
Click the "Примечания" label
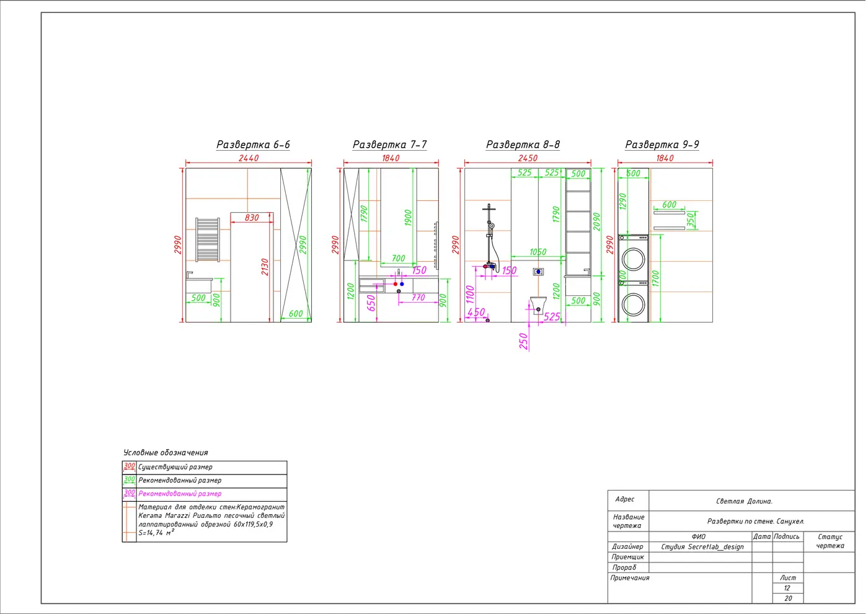630,578
